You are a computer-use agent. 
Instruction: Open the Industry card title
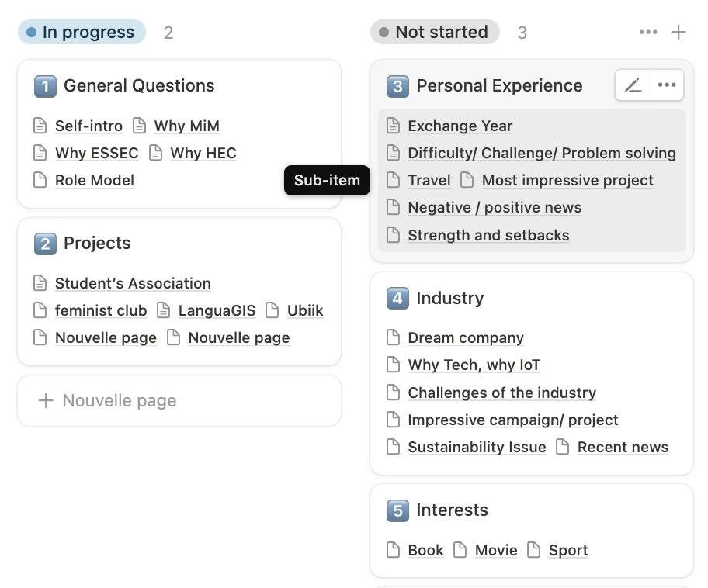pyautogui.click(x=449, y=298)
